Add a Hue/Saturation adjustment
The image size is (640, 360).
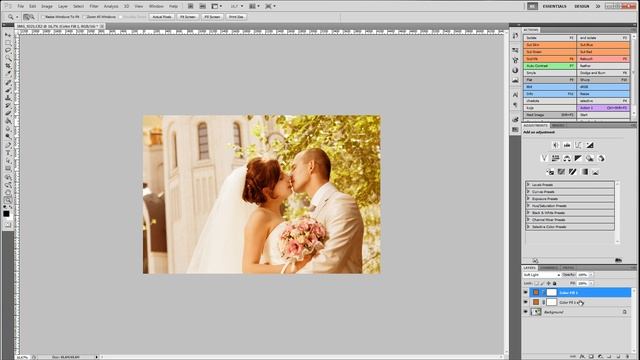(x=556, y=158)
